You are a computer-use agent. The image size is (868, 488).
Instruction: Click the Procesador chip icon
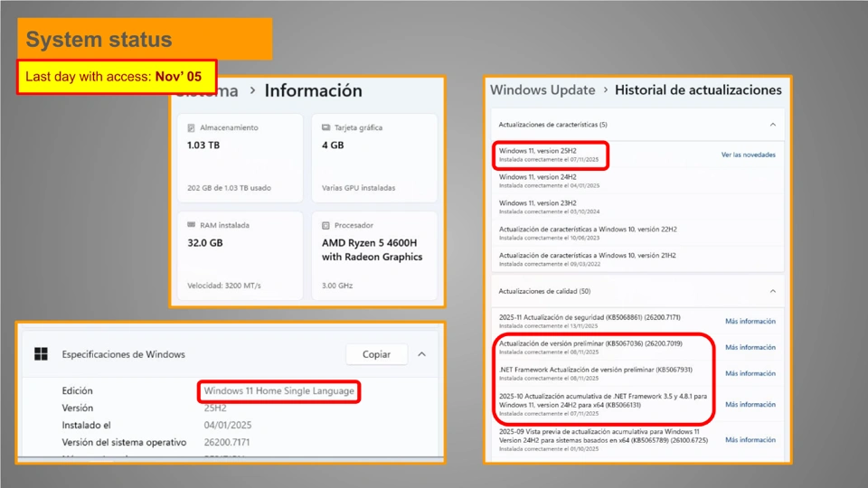[x=325, y=225]
